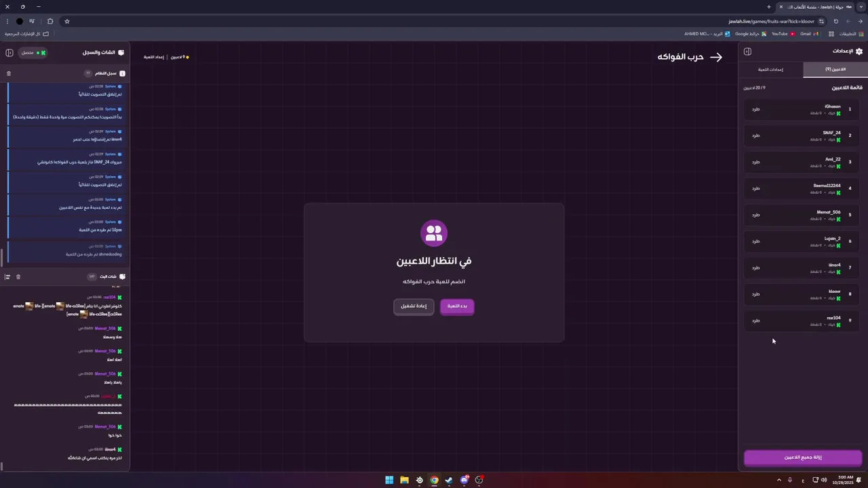Open the browser extensions puzzle icon

tap(50, 21)
